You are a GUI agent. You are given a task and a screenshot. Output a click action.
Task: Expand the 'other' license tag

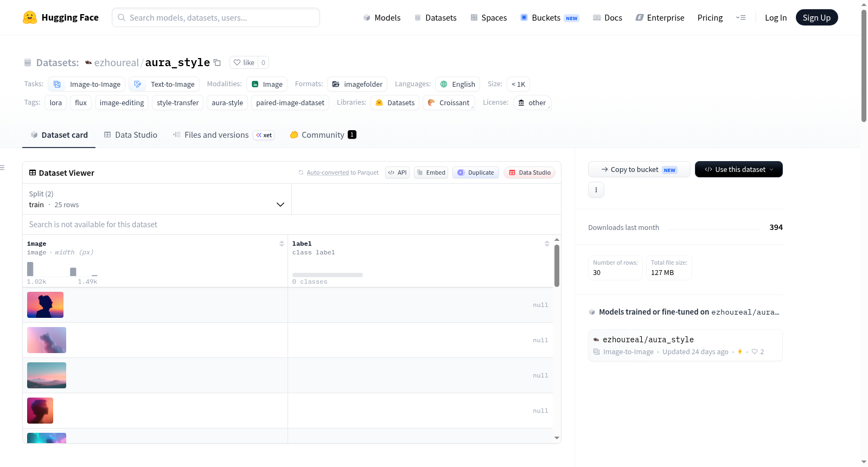(532, 103)
